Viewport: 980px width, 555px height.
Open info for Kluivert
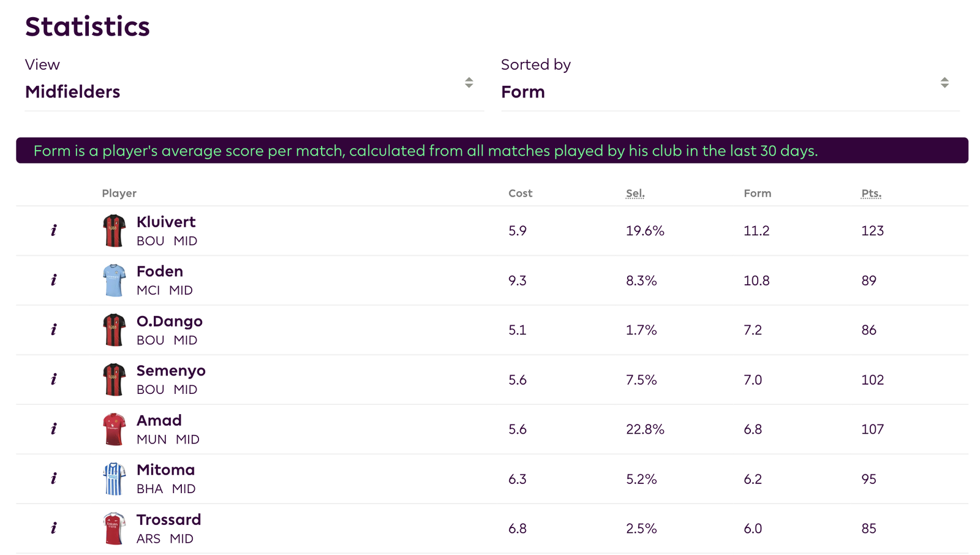[54, 230]
